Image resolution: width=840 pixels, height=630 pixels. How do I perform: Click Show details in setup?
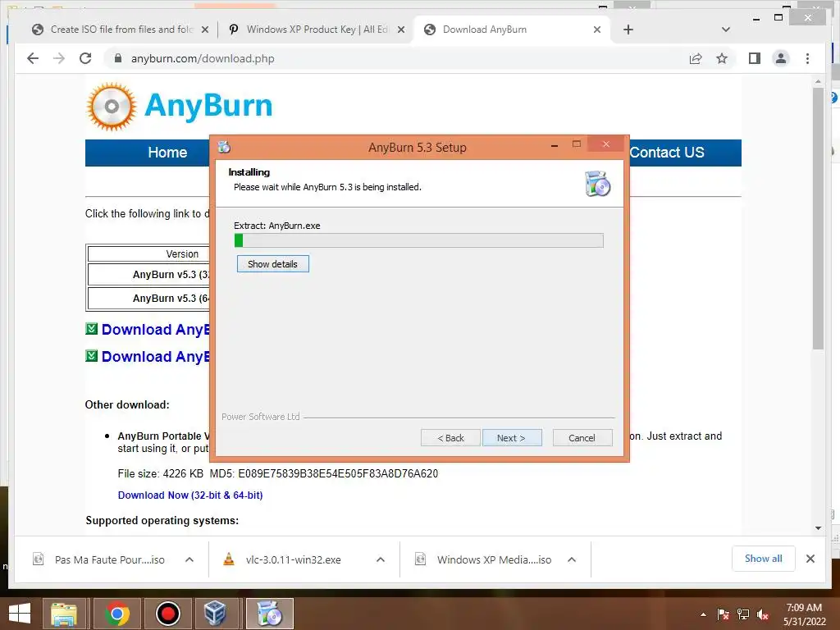(x=272, y=263)
